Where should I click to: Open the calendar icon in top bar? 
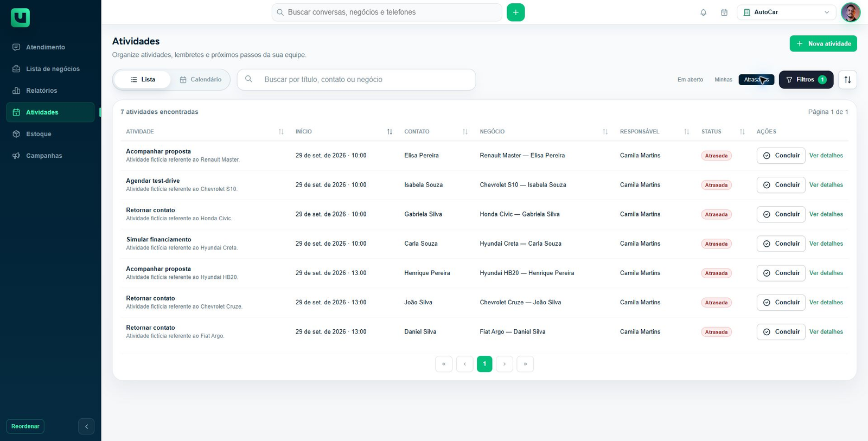click(724, 12)
